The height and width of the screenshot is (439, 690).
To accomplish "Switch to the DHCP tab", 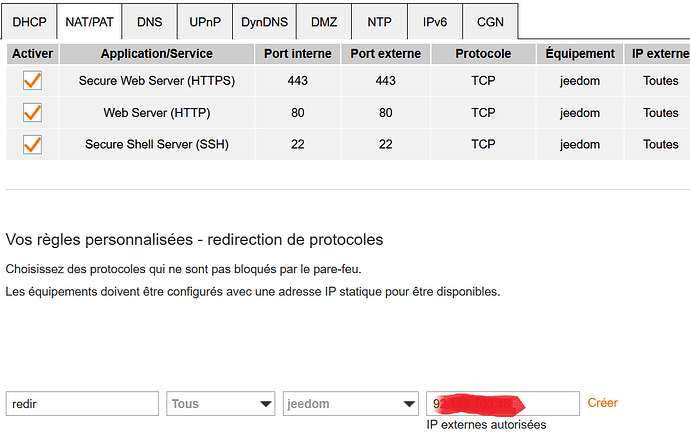I will click(x=29, y=21).
